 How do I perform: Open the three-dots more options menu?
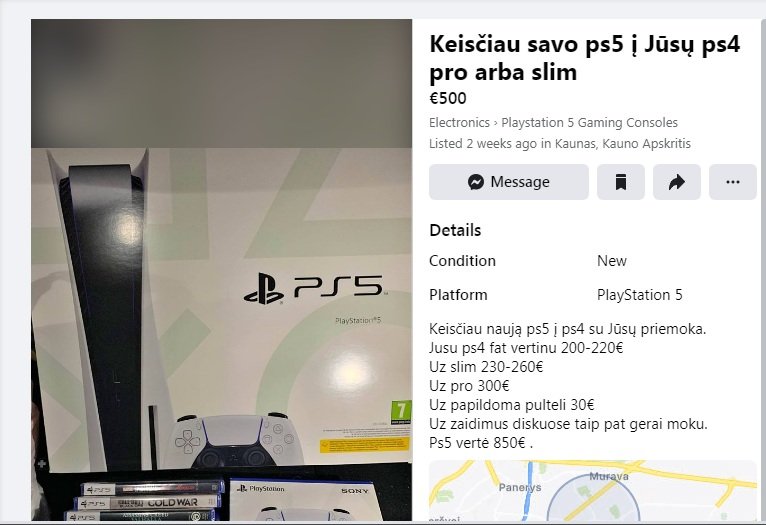(733, 182)
